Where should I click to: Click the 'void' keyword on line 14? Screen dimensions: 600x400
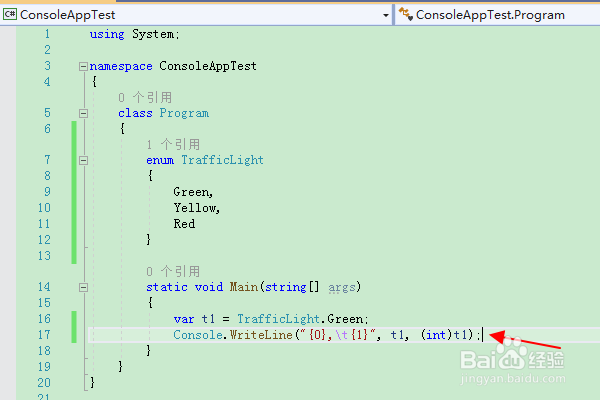point(209,287)
